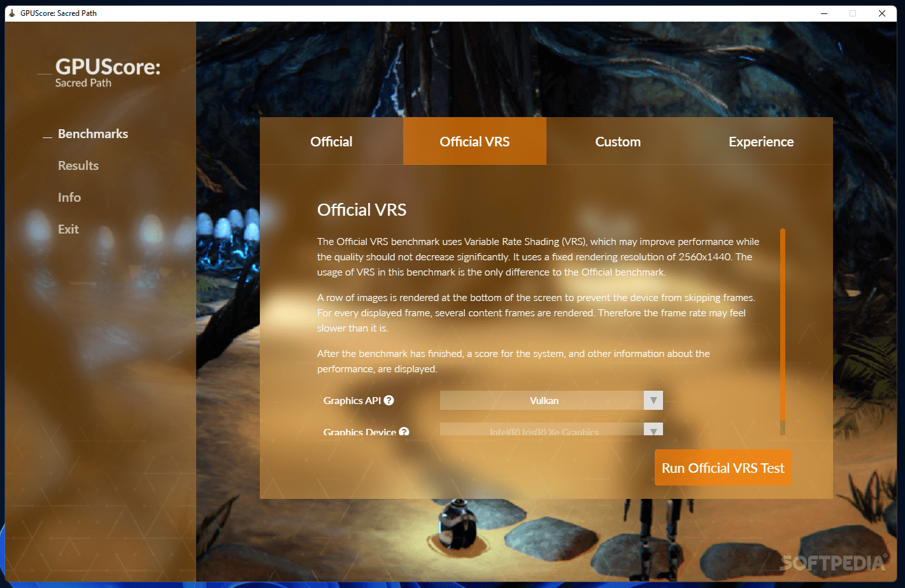Click the Graphics API label

click(x=352, y=400)
